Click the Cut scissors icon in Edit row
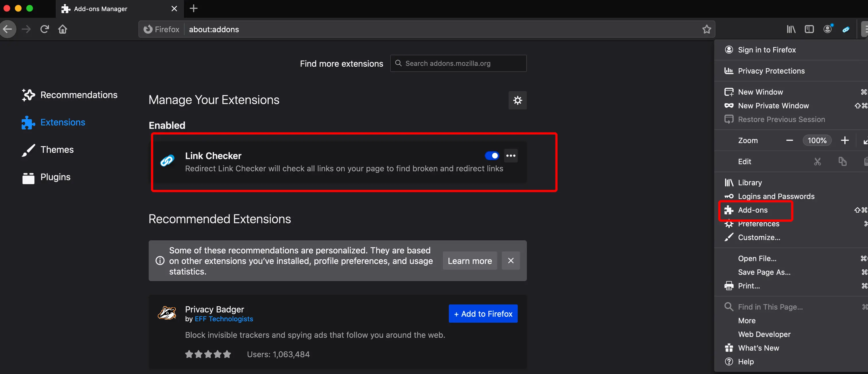Viewport: 868px width, 374px height. pos(817,161)
